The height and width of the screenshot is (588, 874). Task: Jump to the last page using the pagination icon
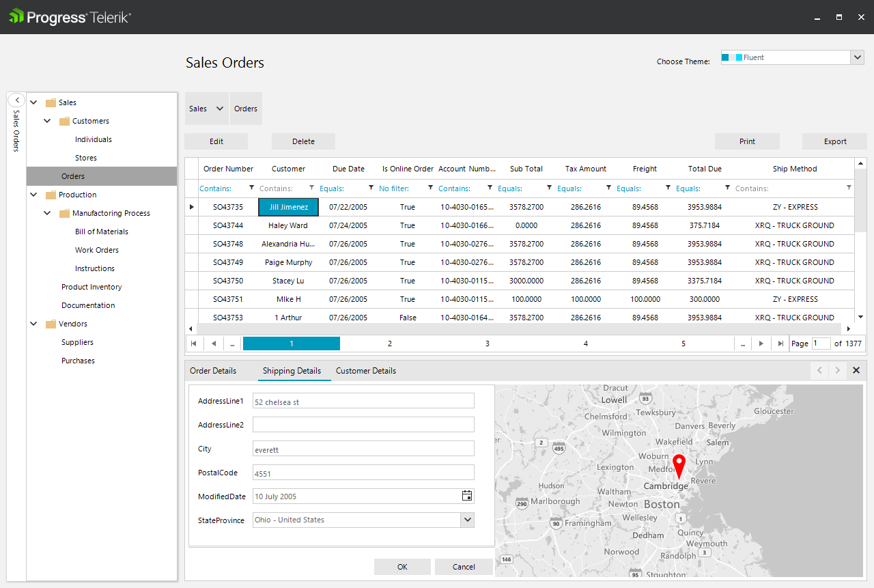pos(780,344)
